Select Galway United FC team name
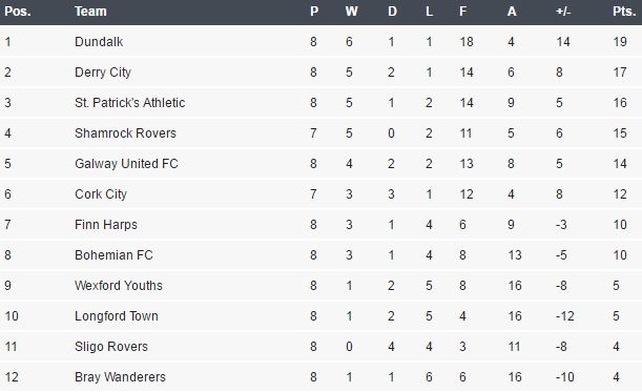642x392 pixels. [x=126, y=164]
